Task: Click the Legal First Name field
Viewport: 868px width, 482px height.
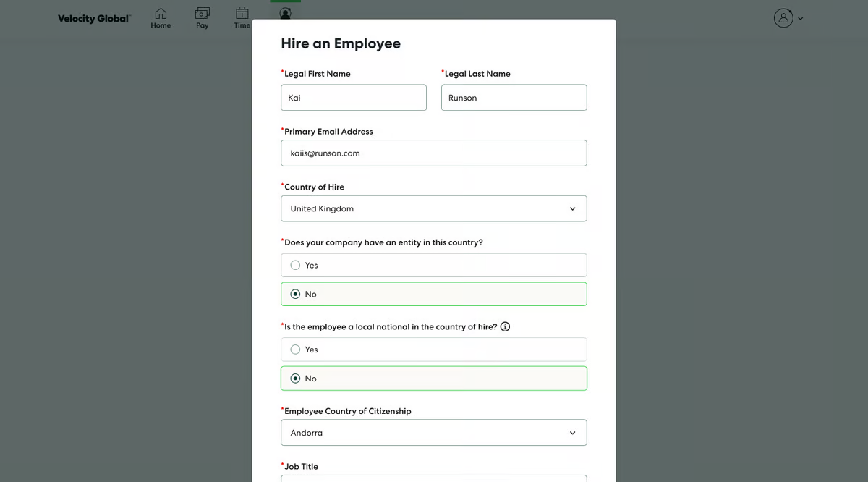Action: (x=353, y=98)
